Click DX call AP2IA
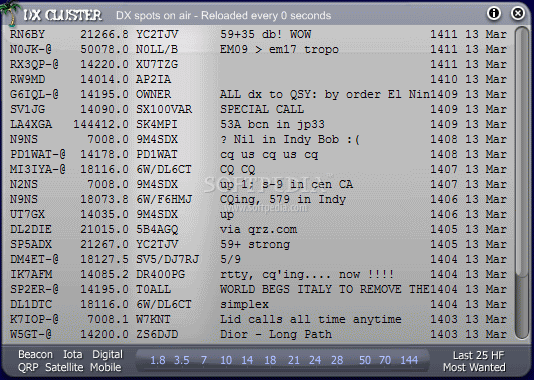534x380 pixels. (153, 79)
